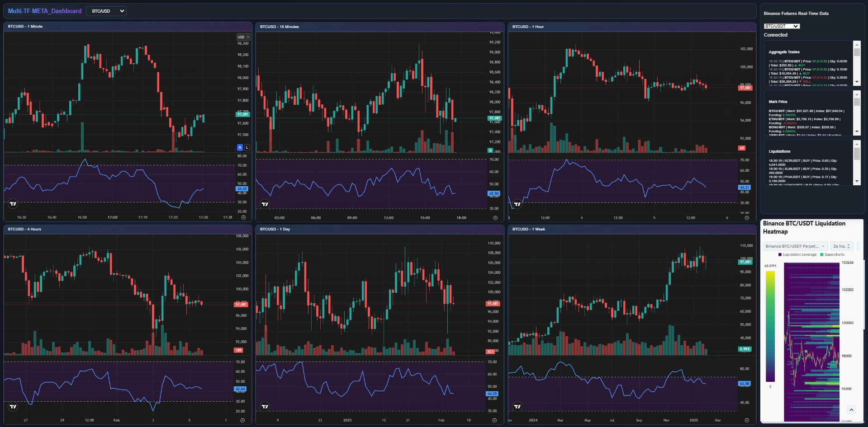
Task: Click 97,681 price label on 15 Minutes chart
Action: point(494,118)
